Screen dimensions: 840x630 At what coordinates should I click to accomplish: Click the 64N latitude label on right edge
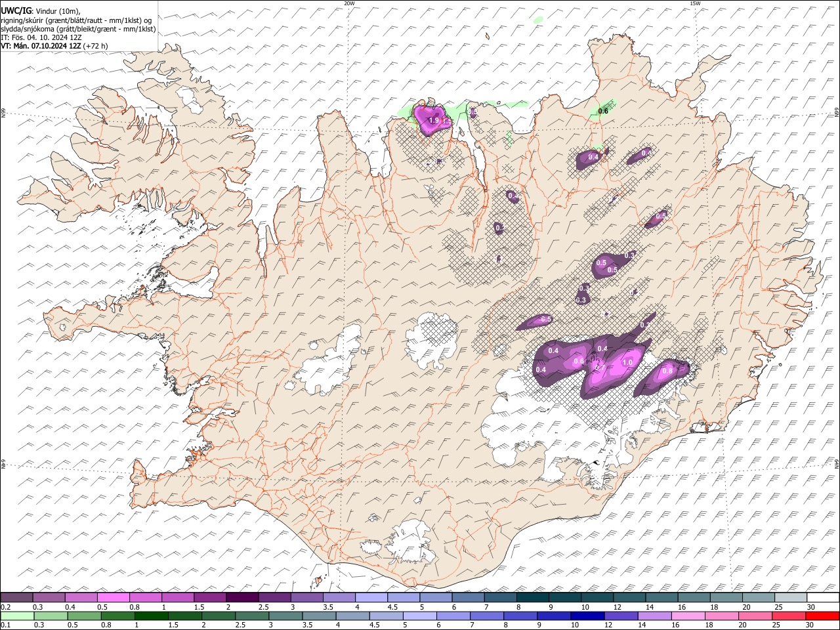click(x=837, y=464)
